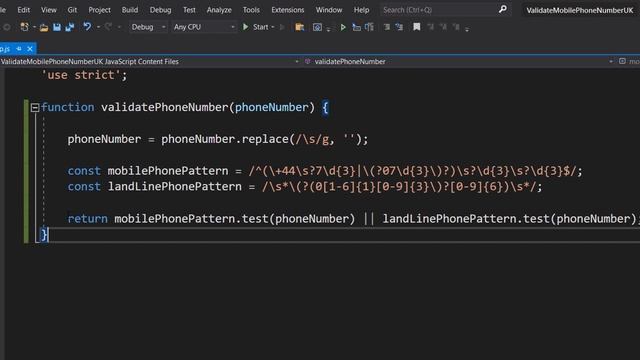Screen dimensions: 640x360
Task: Open the Help menu
Action: point(361,10)
